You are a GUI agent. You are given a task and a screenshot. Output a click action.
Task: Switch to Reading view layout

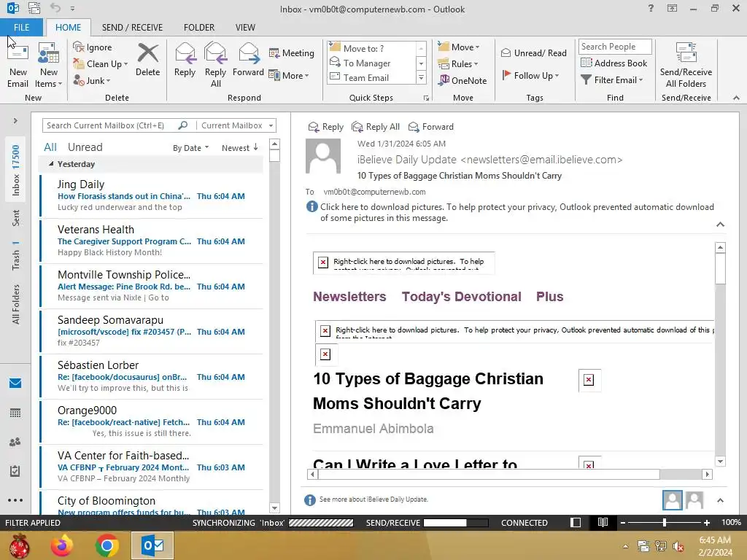[x=603, y=522]
